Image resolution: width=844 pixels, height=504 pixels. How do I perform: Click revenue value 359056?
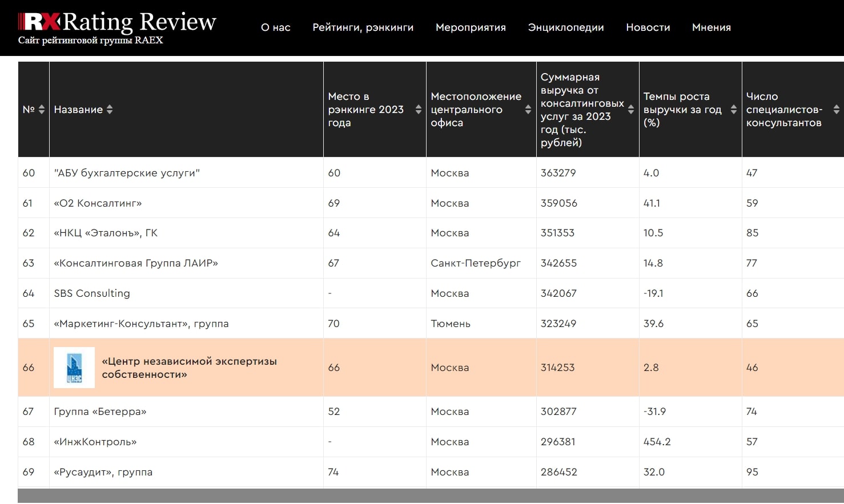pos(559,203)
